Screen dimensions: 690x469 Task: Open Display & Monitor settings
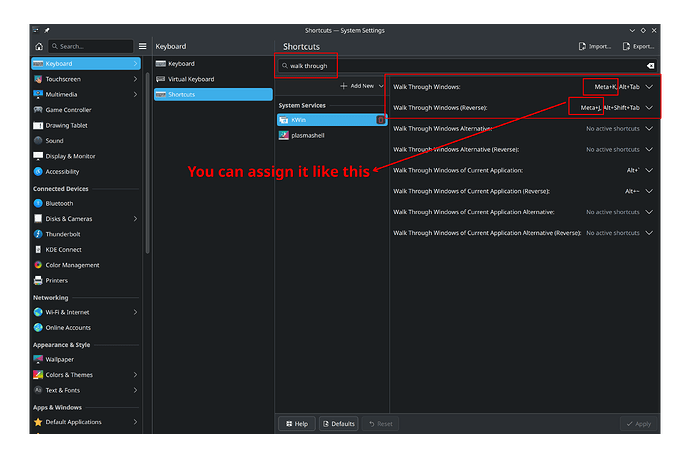(x=86, y=156)
